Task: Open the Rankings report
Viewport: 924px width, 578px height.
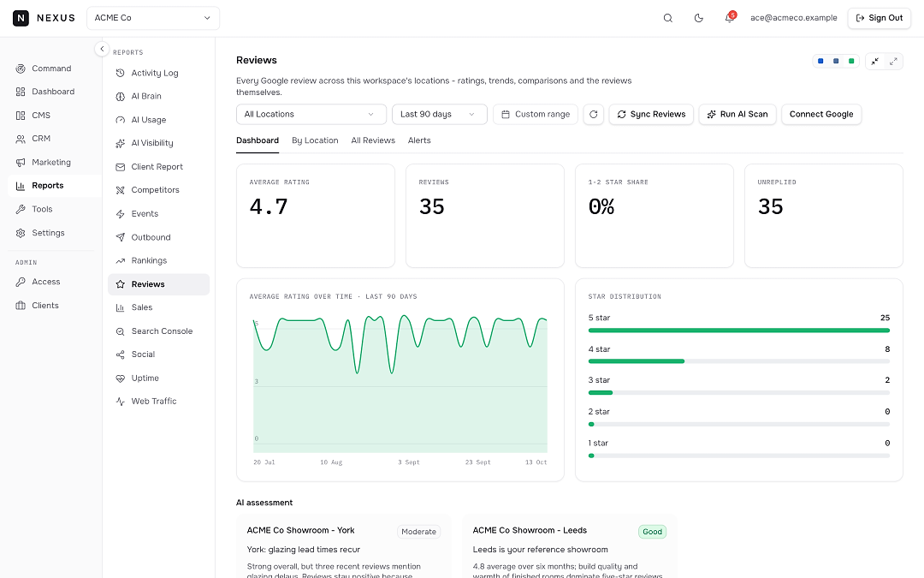Action: [158, 260]
